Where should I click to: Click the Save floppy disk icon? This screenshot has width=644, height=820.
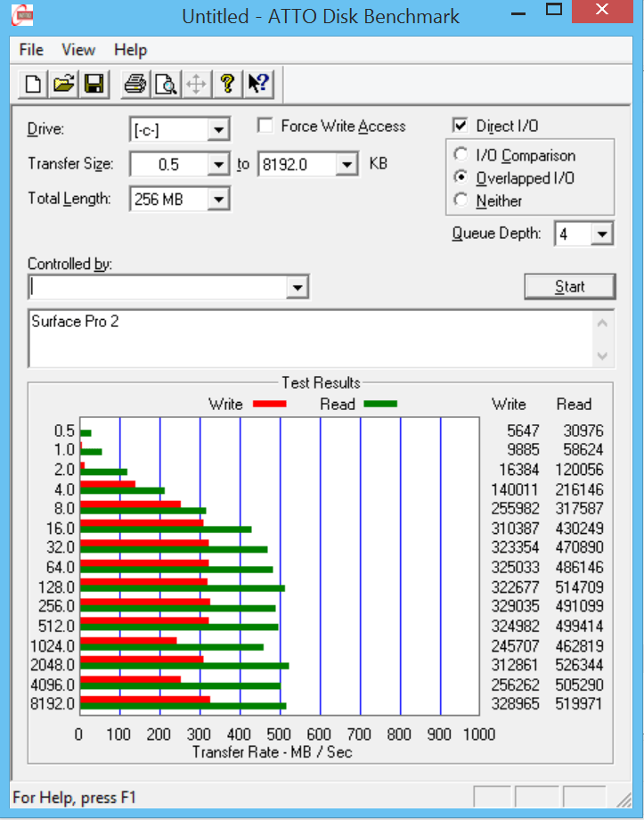tap(93, 85)
